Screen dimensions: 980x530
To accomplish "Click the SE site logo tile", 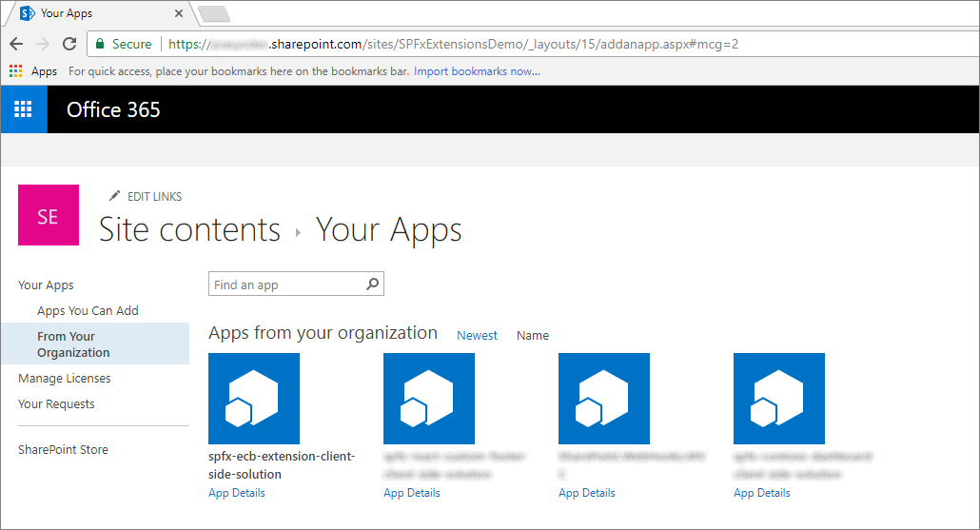I will 48,216.
